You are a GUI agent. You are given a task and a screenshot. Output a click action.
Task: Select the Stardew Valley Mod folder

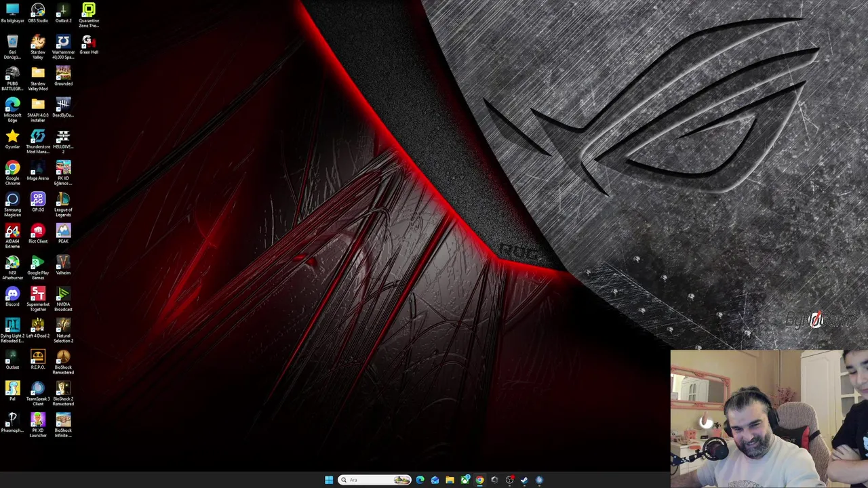tap(38, 79)
